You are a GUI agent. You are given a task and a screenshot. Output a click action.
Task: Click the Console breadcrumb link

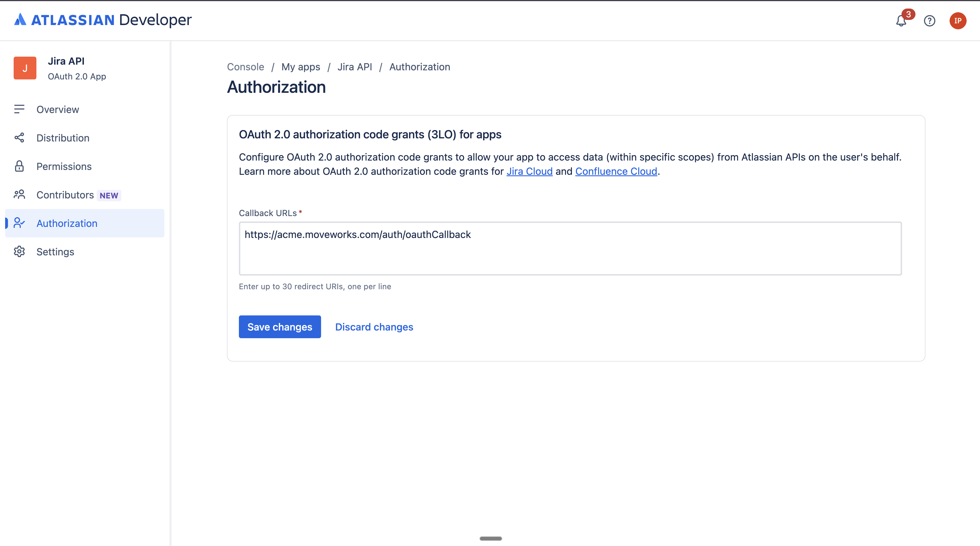245,67
